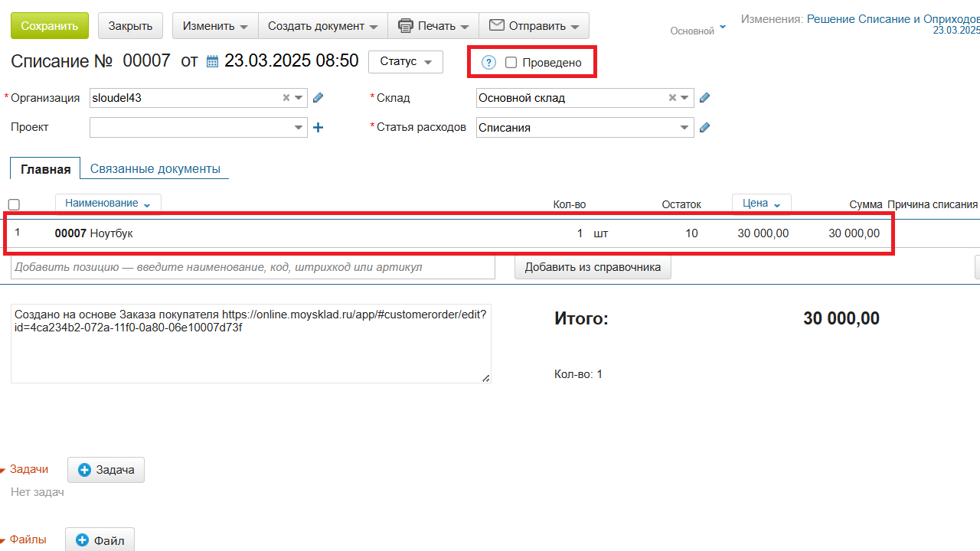Add a new task with Задача button
This screenshot has width=980, height=551.
click(x=106, y=469)
